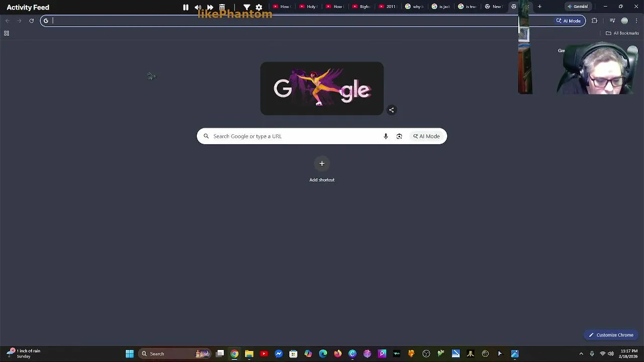Open the Wi-Fi network tray icon
Screen dimensions: 644x362
602,353
